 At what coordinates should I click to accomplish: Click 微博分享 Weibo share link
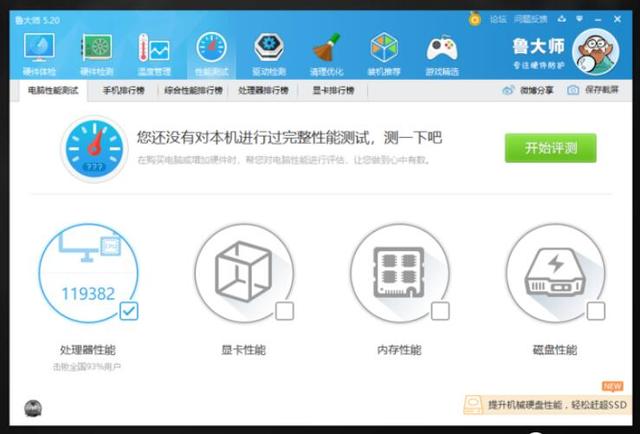pyautogui.click(x=528, y=90)
